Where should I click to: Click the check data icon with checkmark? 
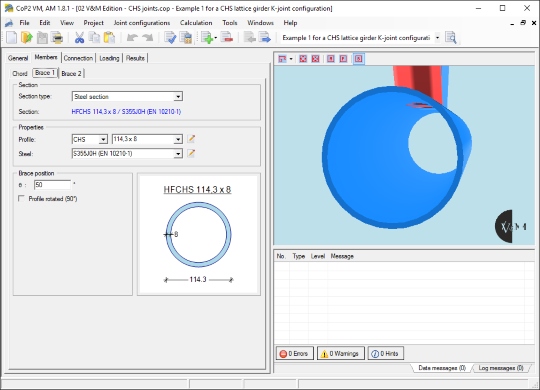click(x=170, y=38)
